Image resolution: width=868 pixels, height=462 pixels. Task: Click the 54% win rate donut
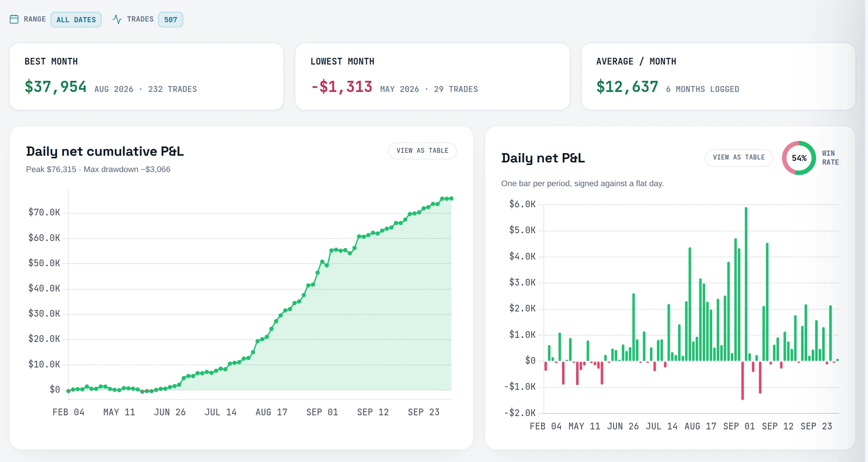[799, 158]
